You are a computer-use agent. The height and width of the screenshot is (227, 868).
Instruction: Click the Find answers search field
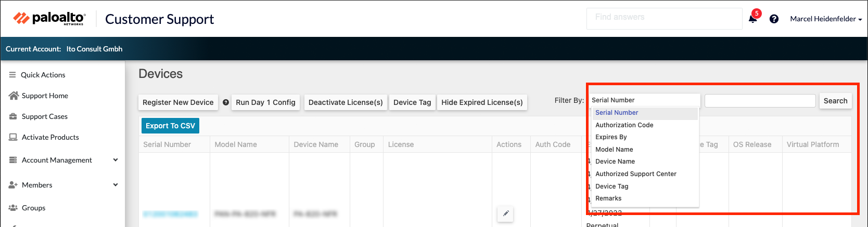[664, 18]
